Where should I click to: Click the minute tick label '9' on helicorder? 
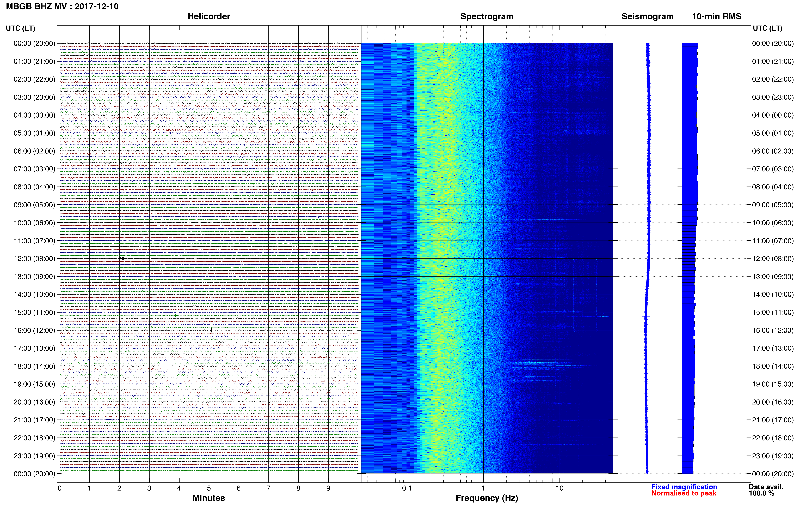click(x=328, y=488)
